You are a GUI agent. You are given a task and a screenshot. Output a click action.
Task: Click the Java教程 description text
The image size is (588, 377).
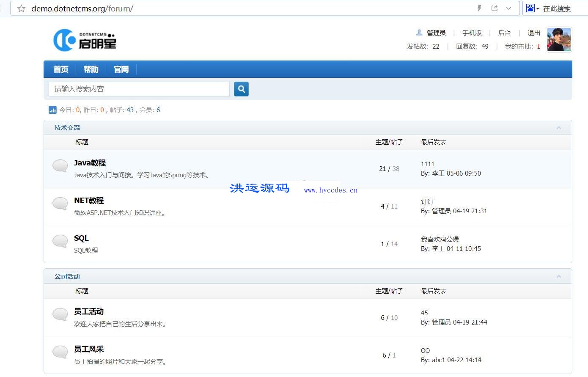pos(143,175)
